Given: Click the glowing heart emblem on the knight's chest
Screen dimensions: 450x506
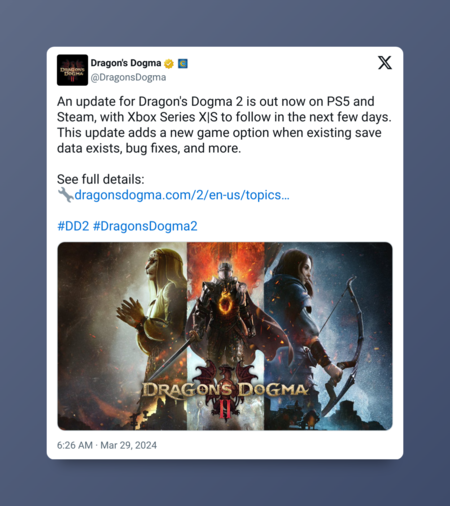Looking at the screenshot, I should [225, 304].
